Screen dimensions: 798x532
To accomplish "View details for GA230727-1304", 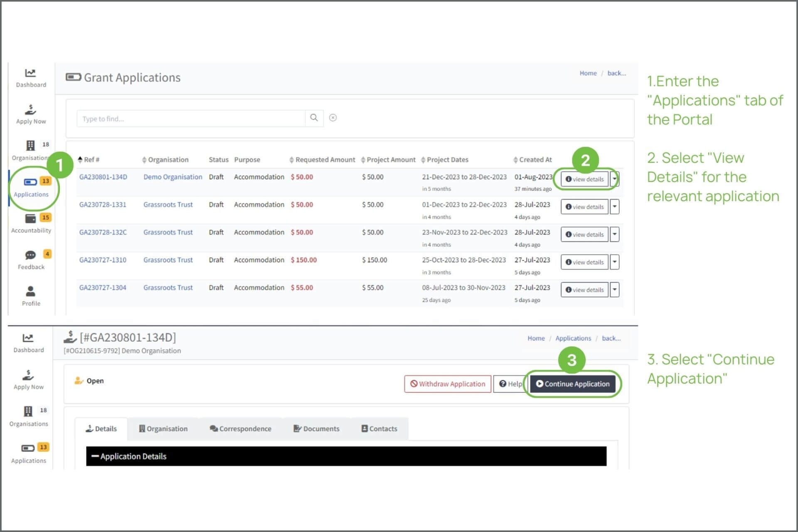I will tap(584, 290).
